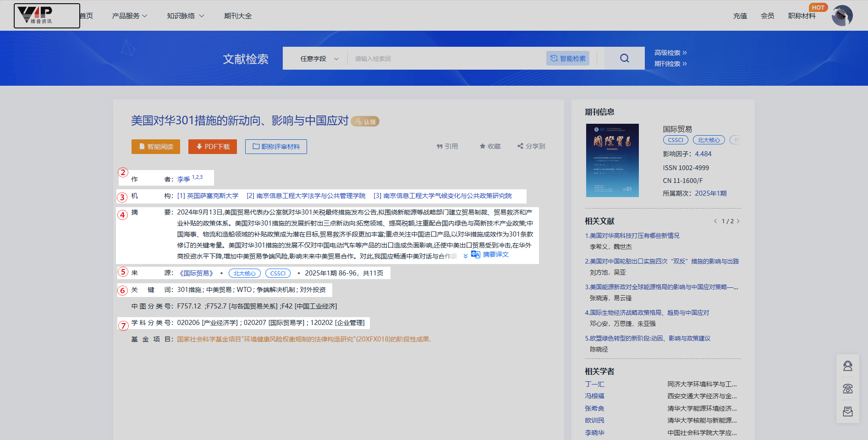This screenshot has width=868, height=440.
Task: Open 期刊检索 journal search link
Action: click(670, 64)
